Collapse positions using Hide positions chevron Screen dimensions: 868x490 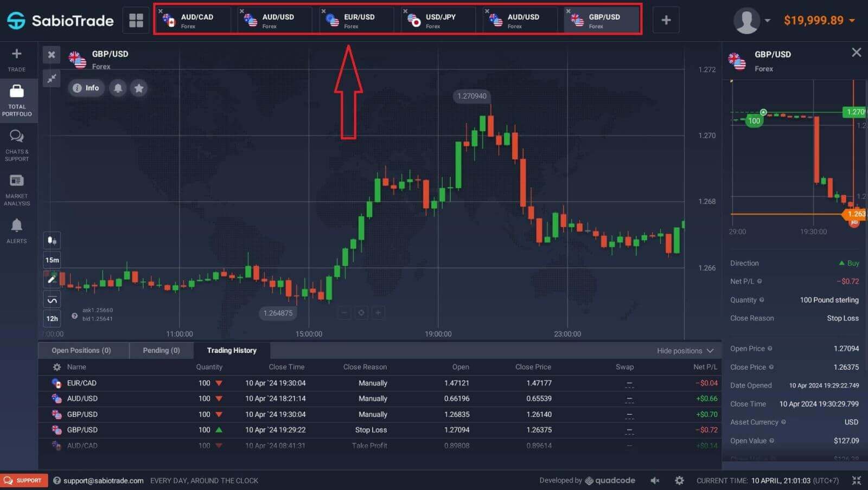coord(711,351)
